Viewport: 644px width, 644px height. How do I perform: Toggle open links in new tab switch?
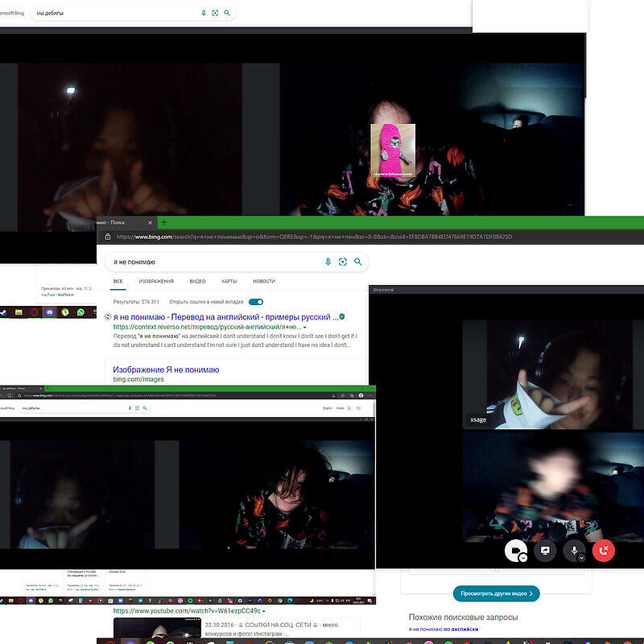click(256, 302)
